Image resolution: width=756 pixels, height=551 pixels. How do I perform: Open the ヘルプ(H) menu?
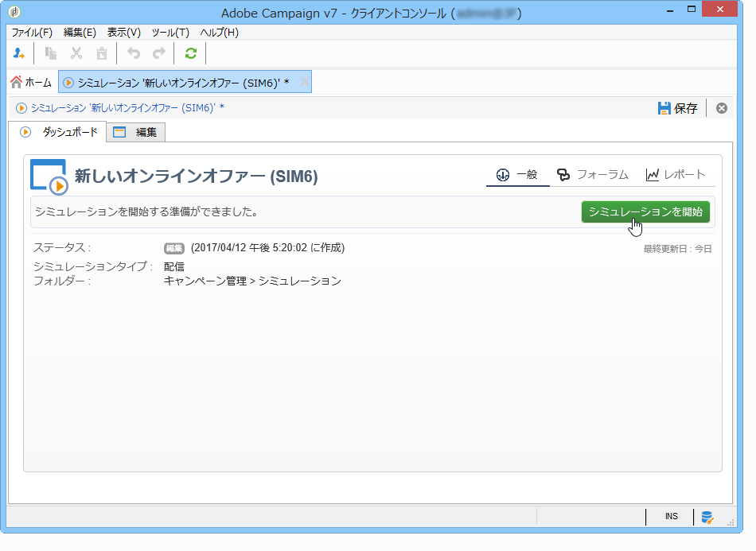[220, 33]
